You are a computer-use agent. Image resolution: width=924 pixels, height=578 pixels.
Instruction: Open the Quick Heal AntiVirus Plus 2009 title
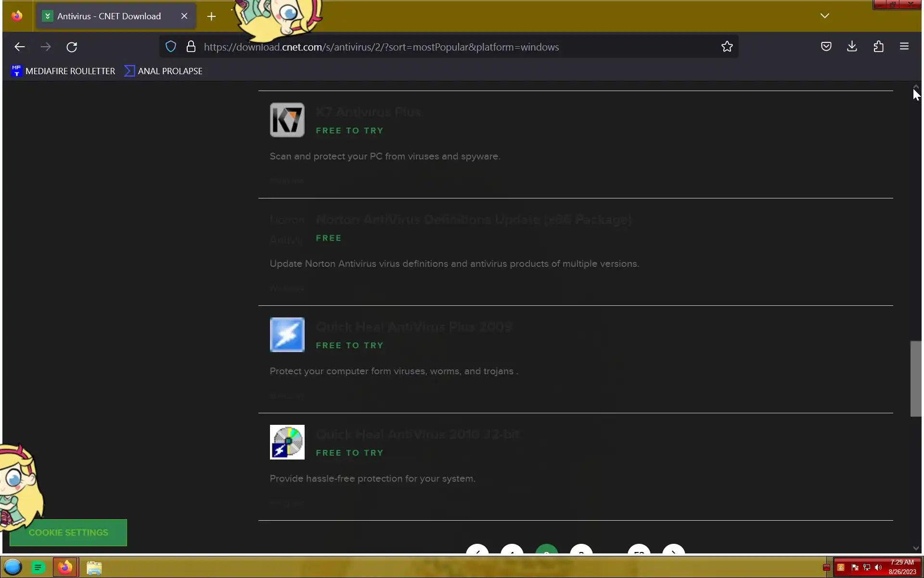(x=413, y=327)
